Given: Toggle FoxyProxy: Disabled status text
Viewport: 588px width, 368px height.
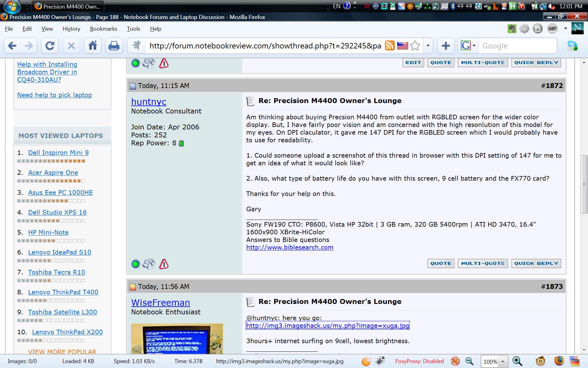Looking at the screenshot, I should click(419, 361).
